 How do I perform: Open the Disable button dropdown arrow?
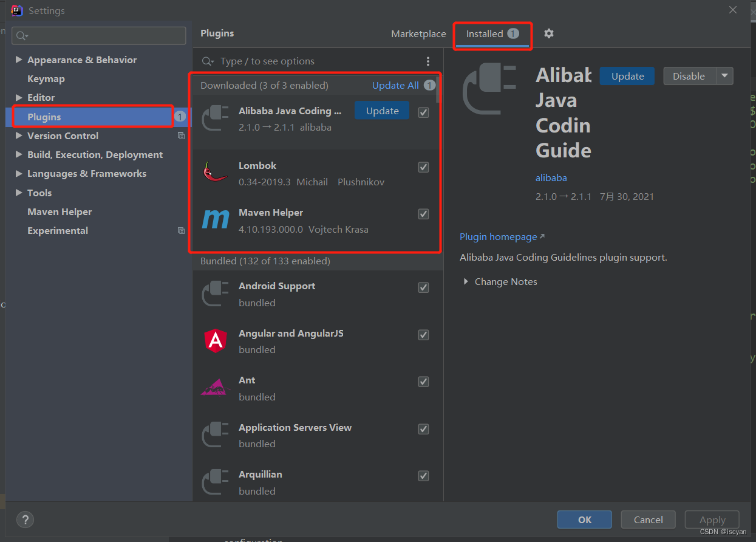point(724,76)
